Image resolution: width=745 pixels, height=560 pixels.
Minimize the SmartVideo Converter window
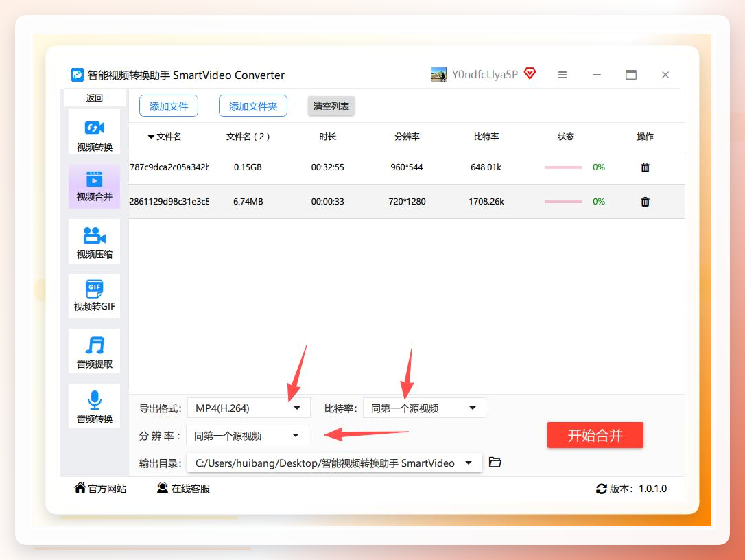point(597,75)
